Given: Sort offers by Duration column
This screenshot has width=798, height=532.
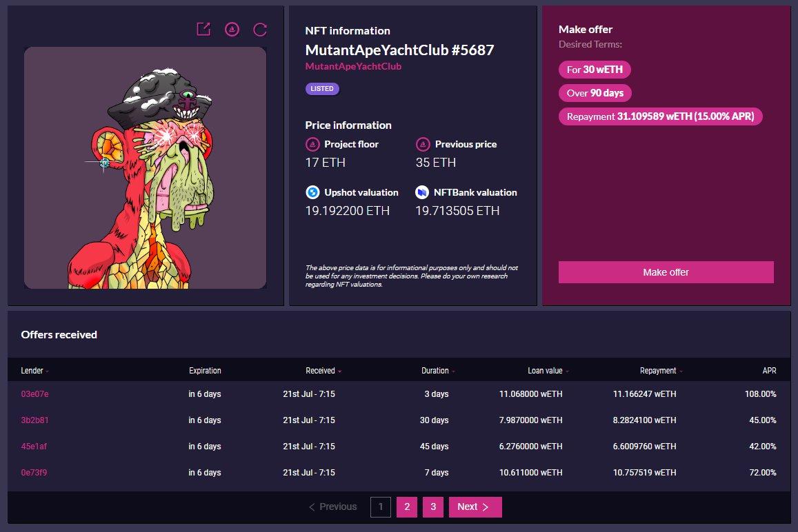Looking at the screenshot, I should tap(438, 371).
